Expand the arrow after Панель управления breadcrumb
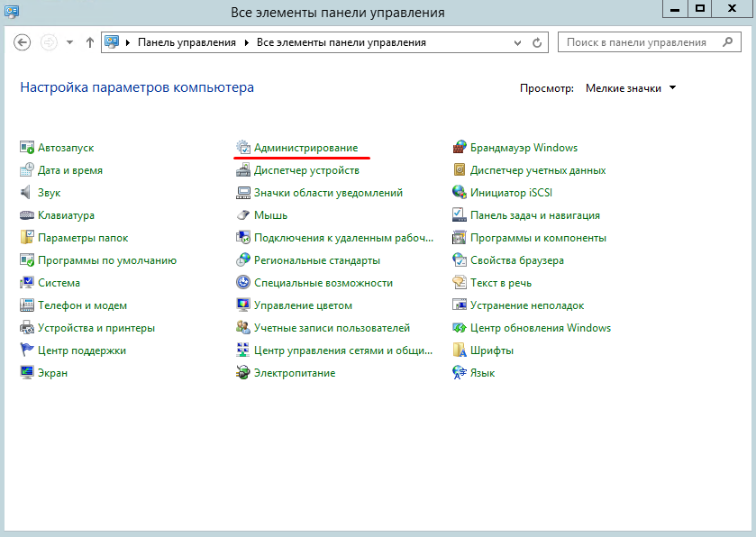This screenshot has height=537, width=756. tap(246, 42)
